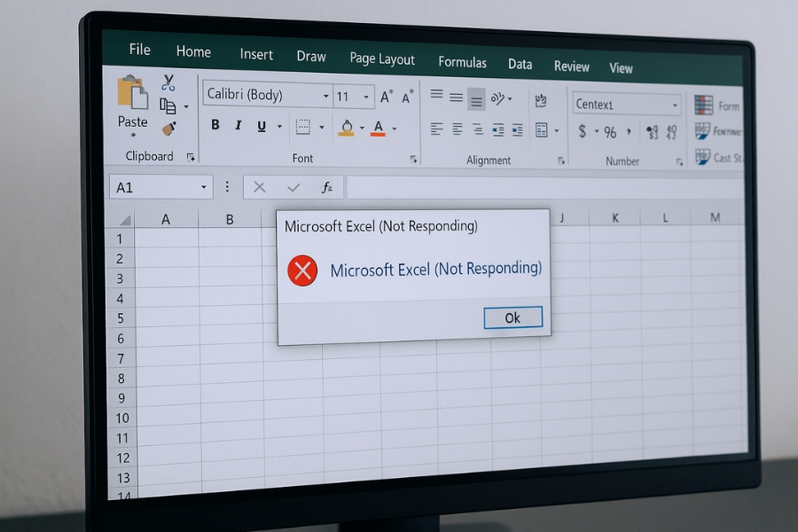This screenshot has width=798, height=532.
Task: Open the Font Color picker
Action: pos(376,128)
